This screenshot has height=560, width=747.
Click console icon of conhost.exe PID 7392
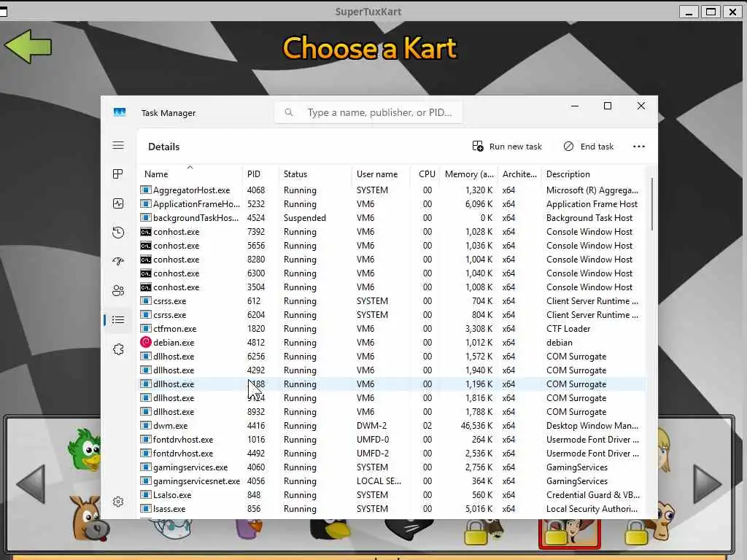click(146, 232)
